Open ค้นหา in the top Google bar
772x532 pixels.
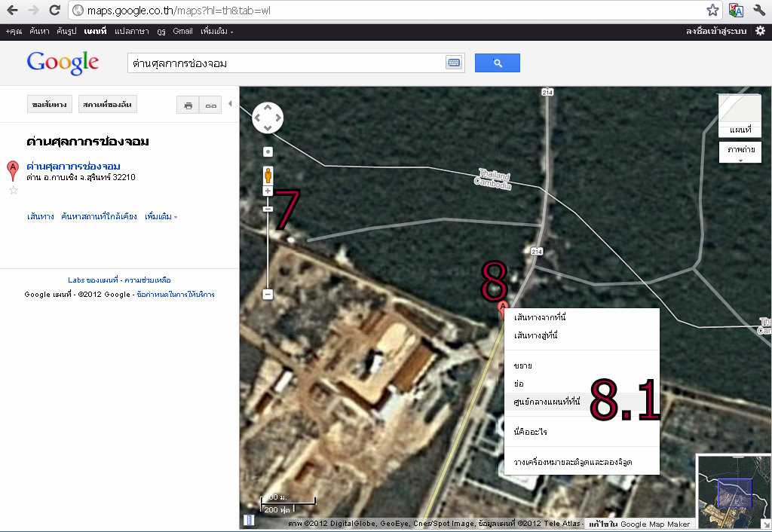pyautogui.click(x=39, y=31)
